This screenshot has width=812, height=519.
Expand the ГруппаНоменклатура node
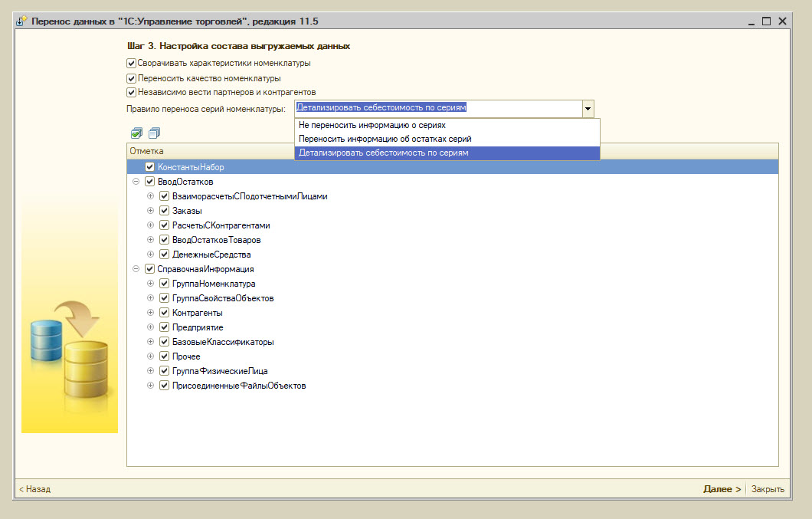click(x=150, y=283)
